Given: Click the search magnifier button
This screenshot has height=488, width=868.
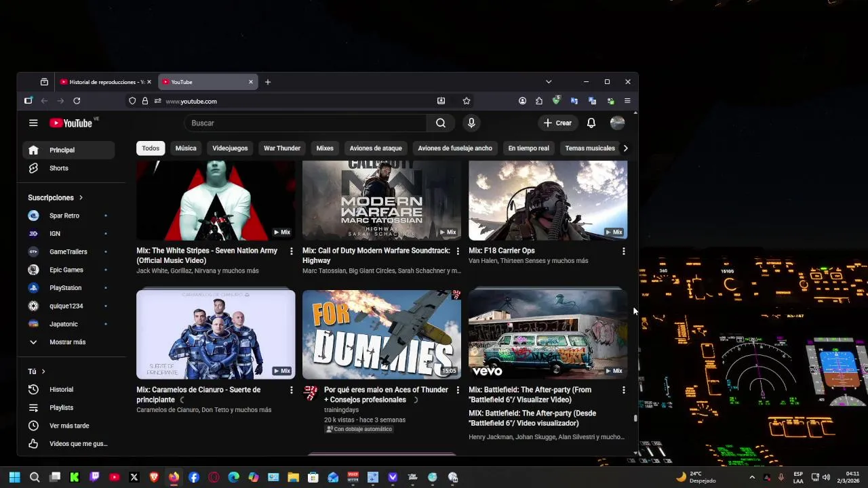Looking at the screenshot, I should (x=441, y=123).
